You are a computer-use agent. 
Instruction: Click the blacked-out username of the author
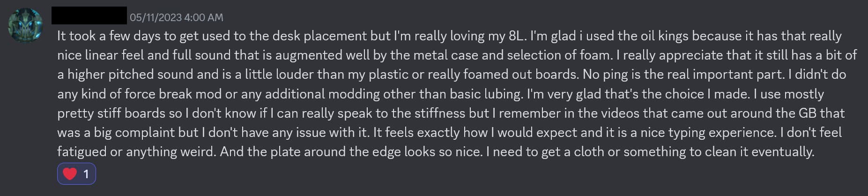[x=89, y=15]
